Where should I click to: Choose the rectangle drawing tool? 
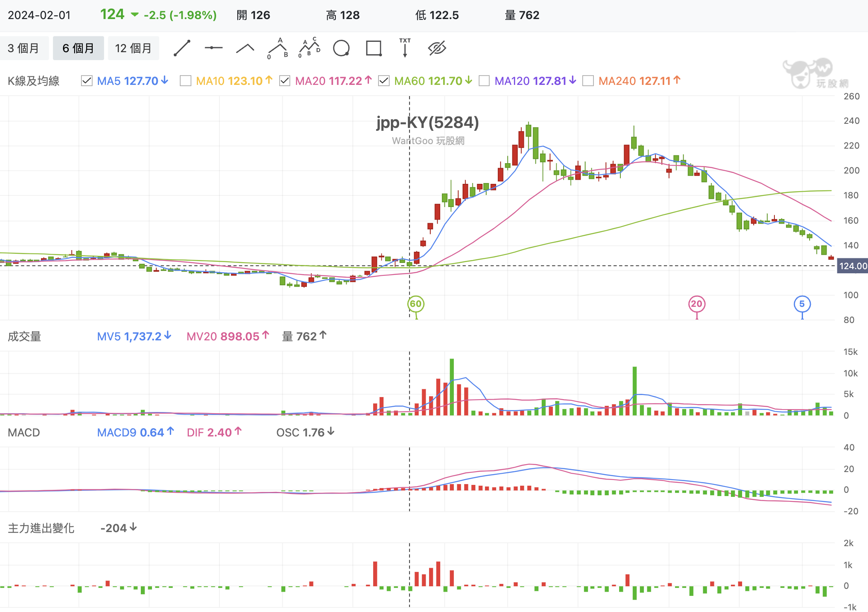point(374,48)
